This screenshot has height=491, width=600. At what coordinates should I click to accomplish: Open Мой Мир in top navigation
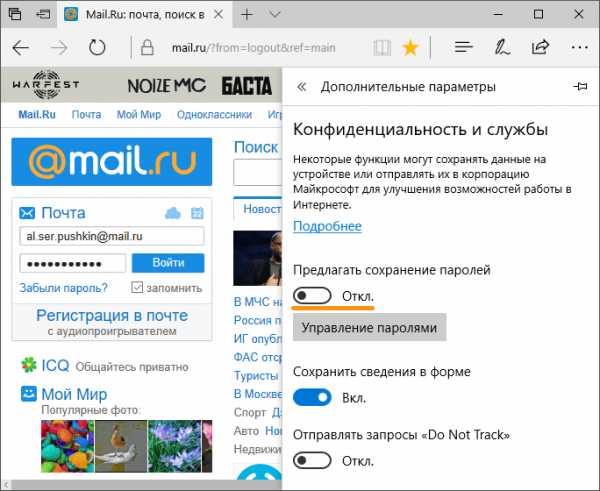point(139,115)
